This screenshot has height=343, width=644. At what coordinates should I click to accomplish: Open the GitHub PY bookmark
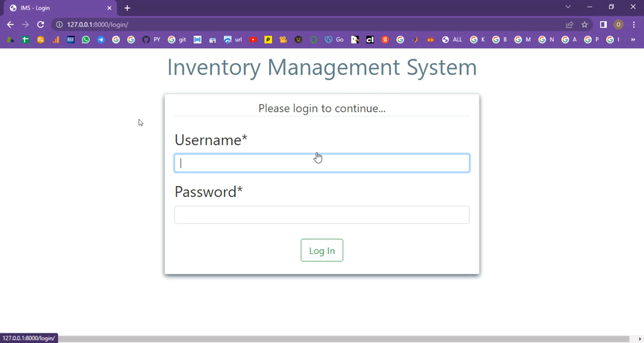click(151, 39)
